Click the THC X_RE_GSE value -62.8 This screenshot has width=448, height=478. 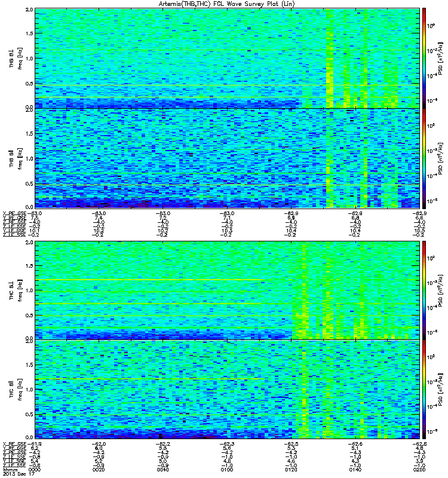pos(420,444)
